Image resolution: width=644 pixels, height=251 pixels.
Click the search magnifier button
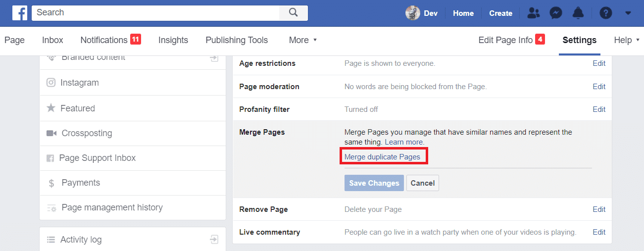click(x=294, y=13)
